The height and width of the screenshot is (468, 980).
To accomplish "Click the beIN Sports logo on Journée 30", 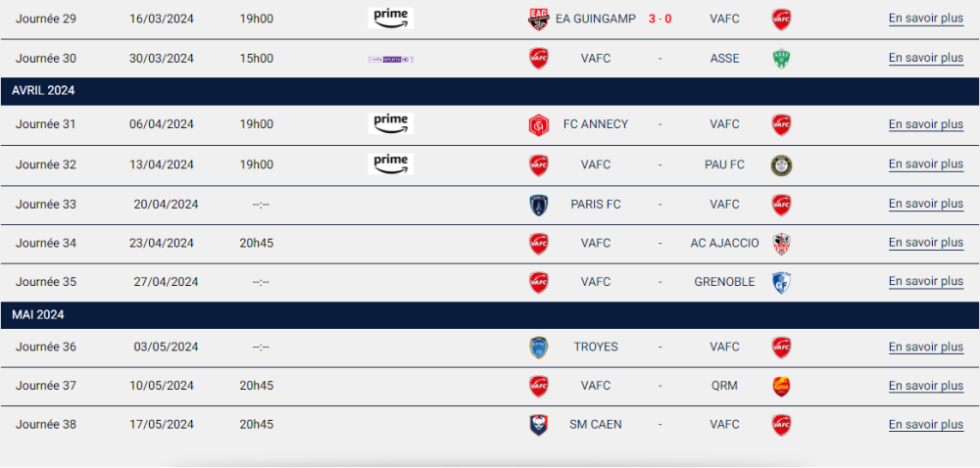I will pyautogui.click(x=391, y=59).
